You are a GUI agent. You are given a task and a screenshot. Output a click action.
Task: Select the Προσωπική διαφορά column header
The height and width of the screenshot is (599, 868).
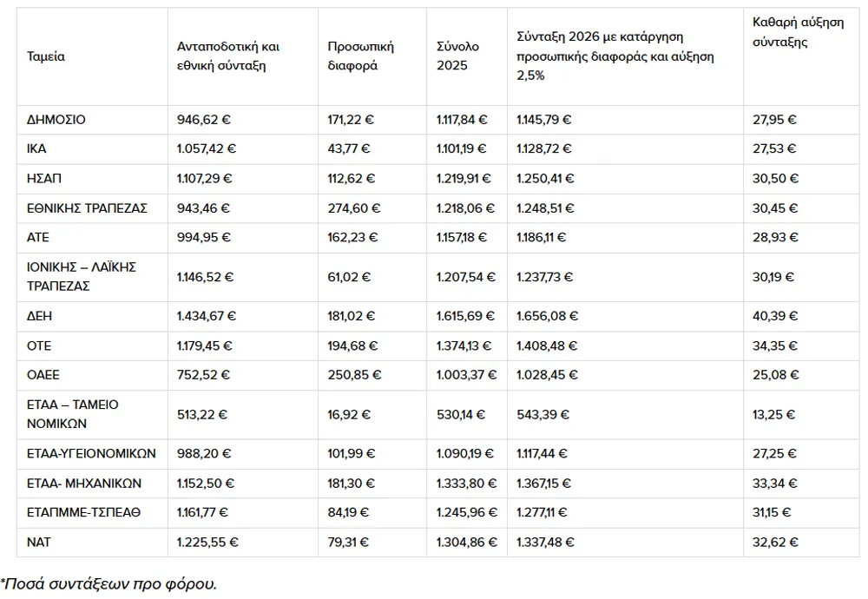[353, 56]
